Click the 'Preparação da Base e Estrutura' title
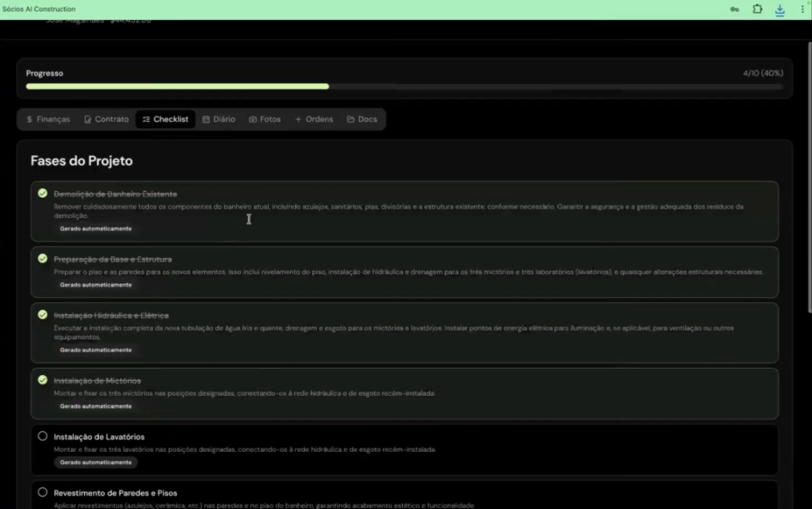 [x=113, y=259]
